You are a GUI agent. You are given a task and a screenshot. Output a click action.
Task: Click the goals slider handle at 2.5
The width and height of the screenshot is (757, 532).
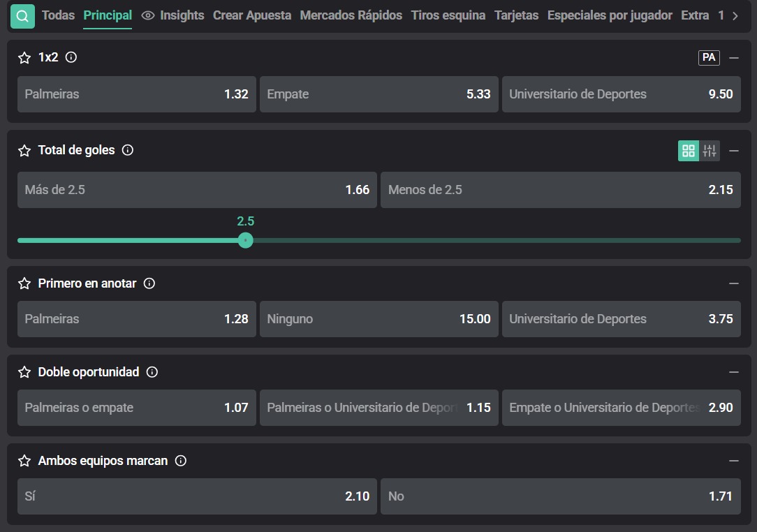coord(245,240)
